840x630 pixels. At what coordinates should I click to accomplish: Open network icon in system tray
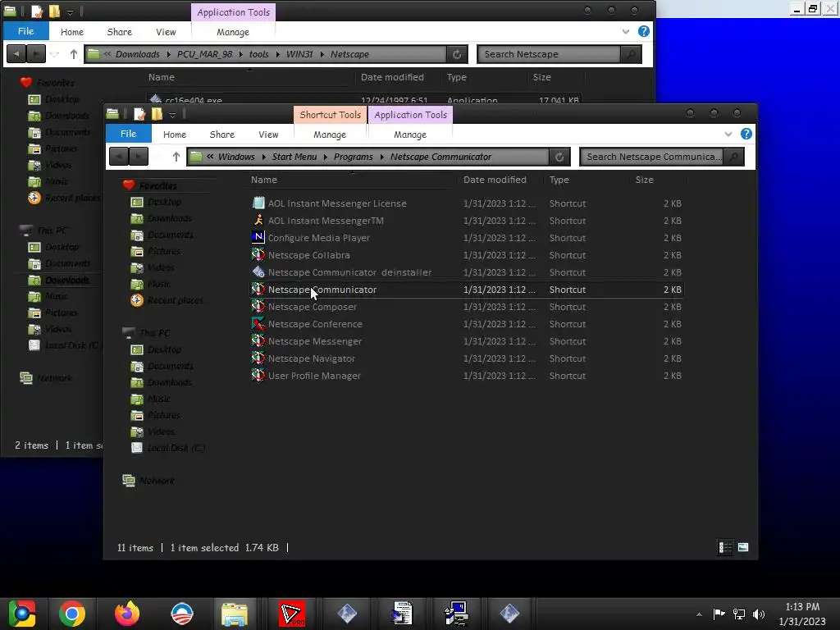coord(739,614)
